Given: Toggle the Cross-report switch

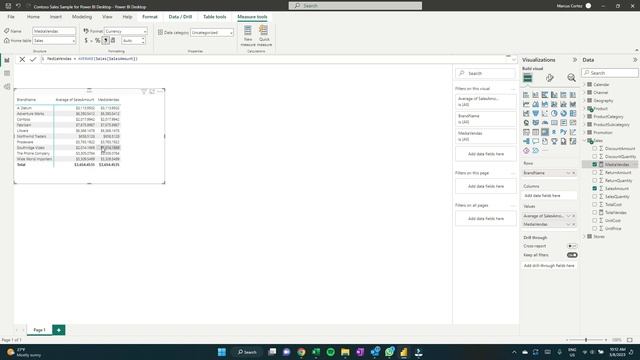Looking at the screenshot, I should 572,246.
